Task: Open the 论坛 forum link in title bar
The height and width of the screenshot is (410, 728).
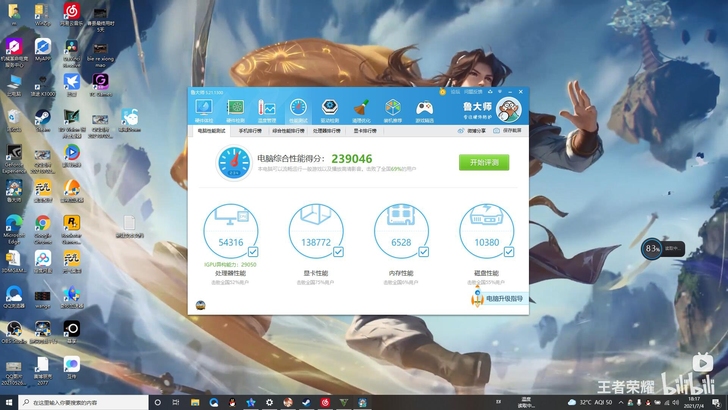Action: tap(455, 92)
